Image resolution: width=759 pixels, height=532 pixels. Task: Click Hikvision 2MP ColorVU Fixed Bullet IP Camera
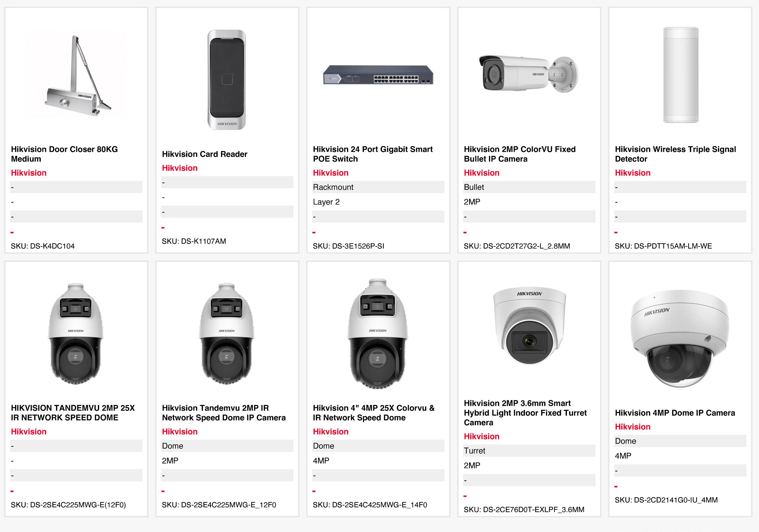pyautogui.click(x=520, y=154)
